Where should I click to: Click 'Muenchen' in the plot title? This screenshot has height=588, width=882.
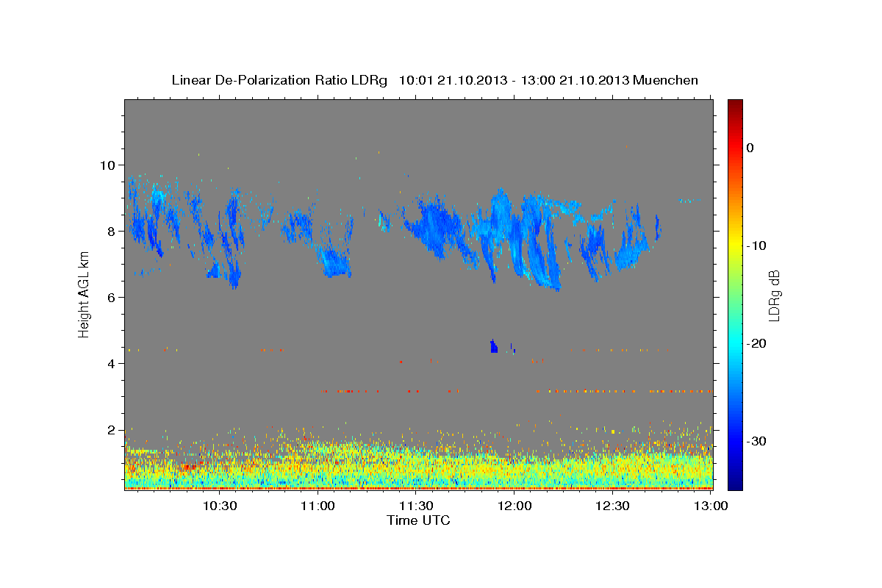(x=666, y=80)
